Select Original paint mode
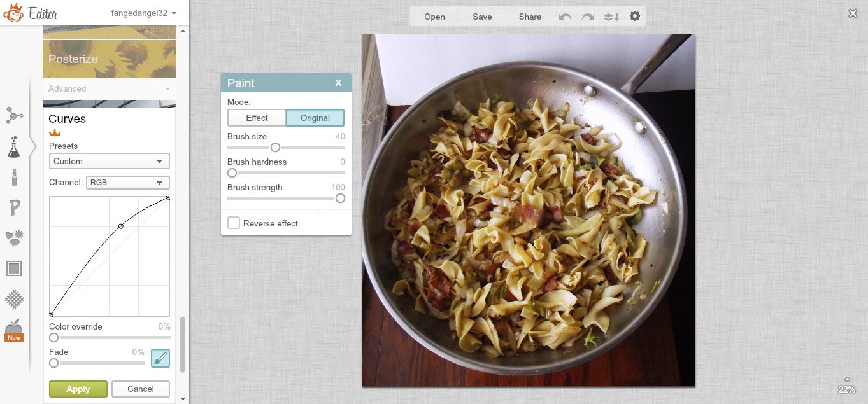 pos(315,118)
